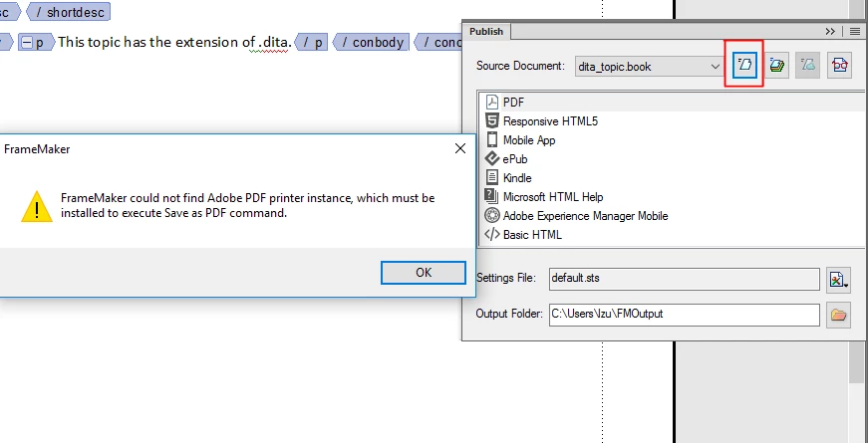Click the closing conbody element tag
868x443 pixels.
tap(372, 42)
